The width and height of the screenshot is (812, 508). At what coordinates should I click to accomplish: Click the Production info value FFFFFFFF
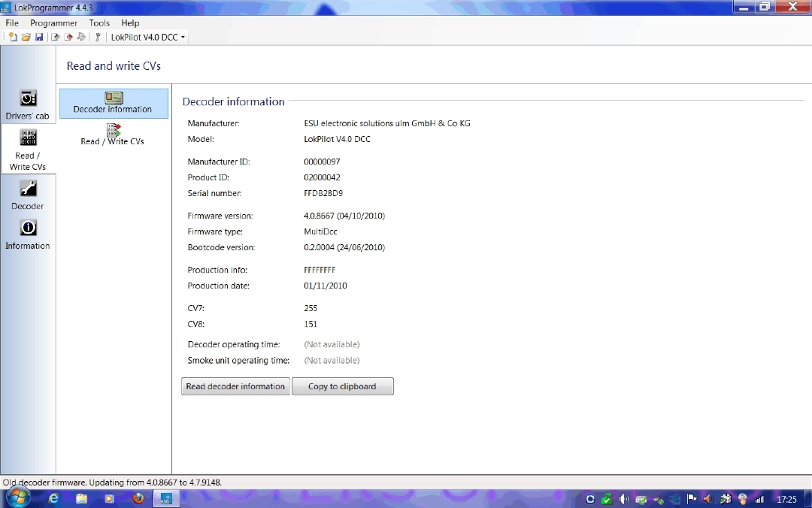(x=320, y=270)
